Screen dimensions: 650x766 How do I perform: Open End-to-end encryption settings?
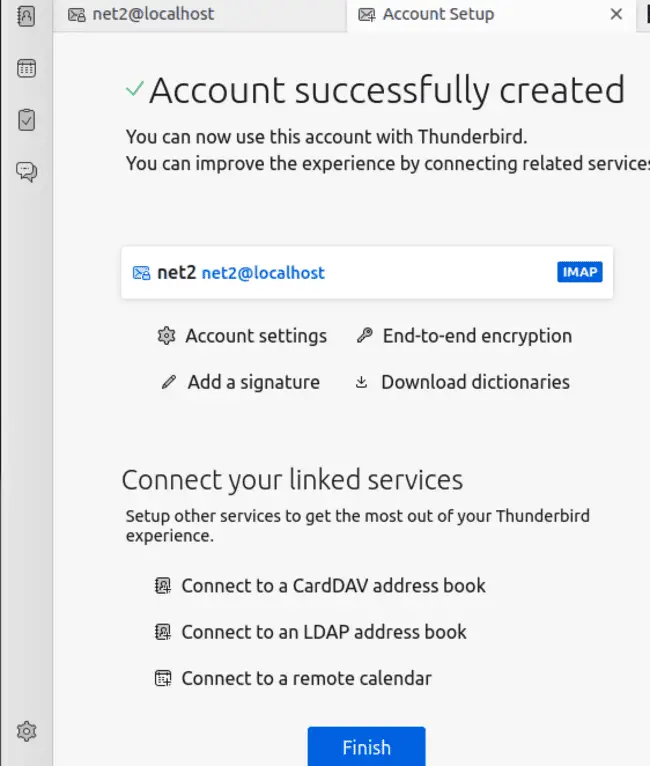pos(464,336)
